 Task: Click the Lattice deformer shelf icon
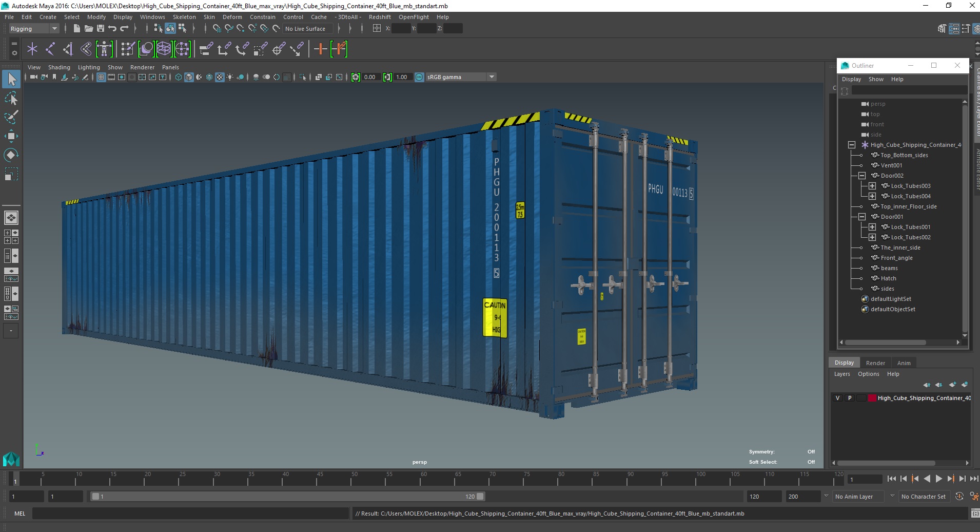click(164, 49)
